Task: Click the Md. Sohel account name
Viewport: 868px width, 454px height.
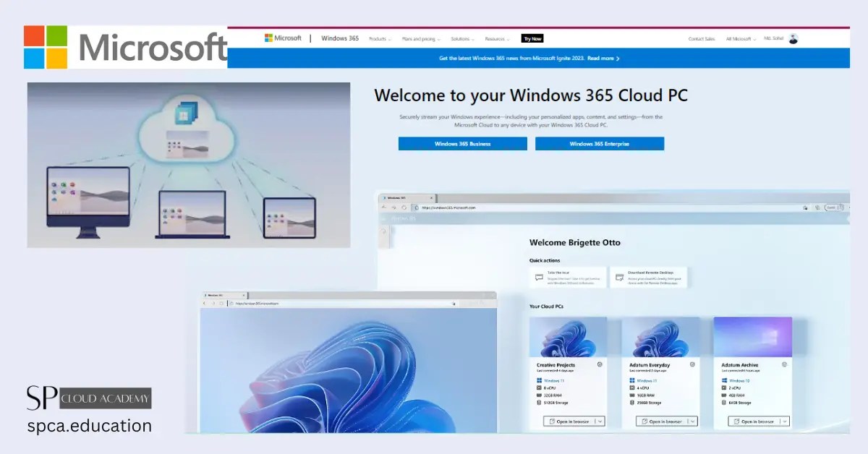Action: point(775,39)
